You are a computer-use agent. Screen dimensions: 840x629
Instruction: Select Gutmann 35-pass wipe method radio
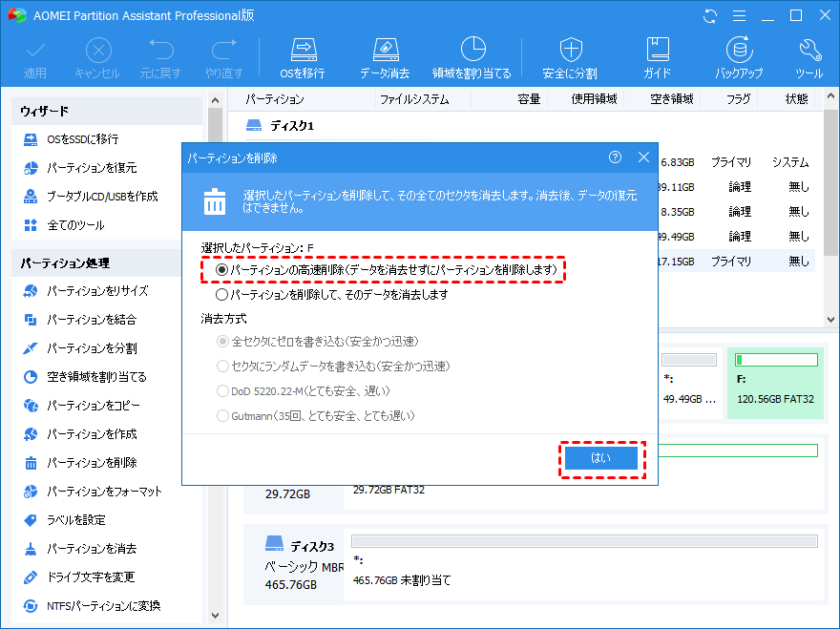point(222,416)
